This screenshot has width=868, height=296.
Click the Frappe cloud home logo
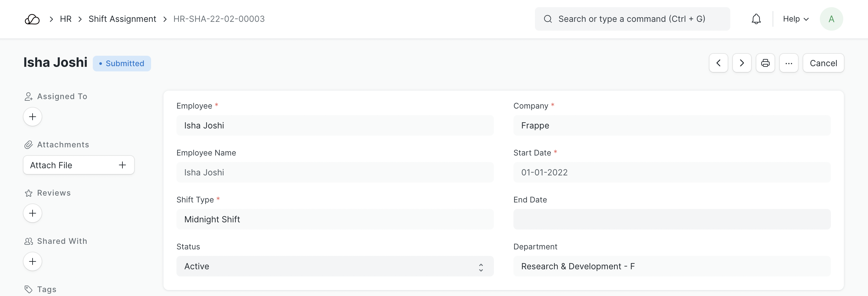tap(32, 19)
